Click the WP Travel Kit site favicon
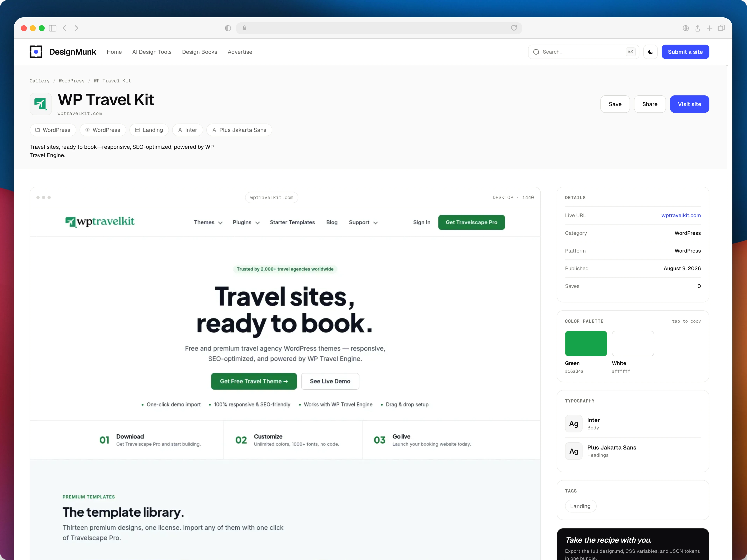The height and width of the screenshot is (560, 747). point(40,104)
